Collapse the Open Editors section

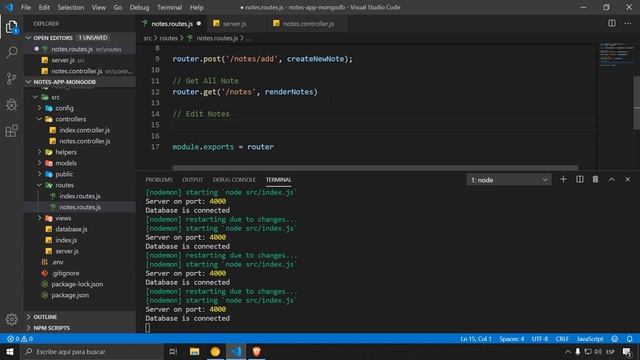28,38
